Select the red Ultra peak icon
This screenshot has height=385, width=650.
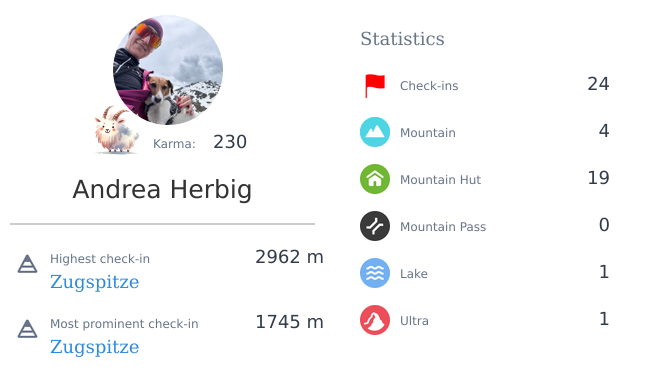point(375,320)
